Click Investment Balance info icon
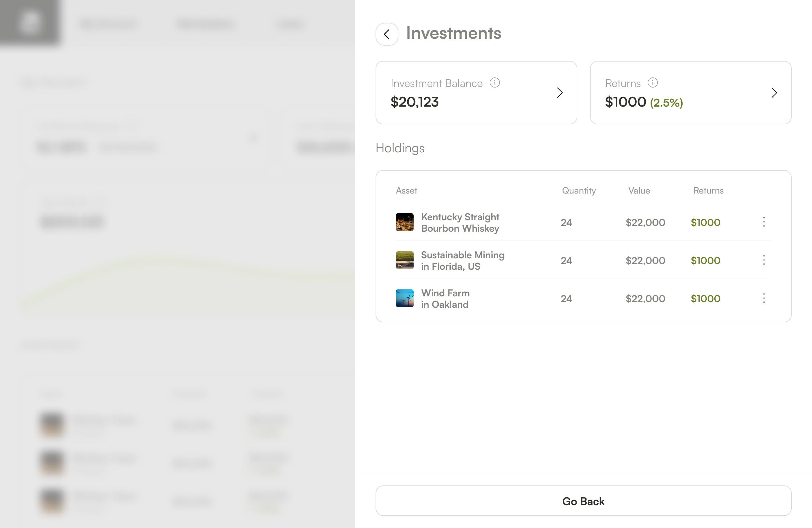The height and width of the screenshot is (528, 812). 494,82
